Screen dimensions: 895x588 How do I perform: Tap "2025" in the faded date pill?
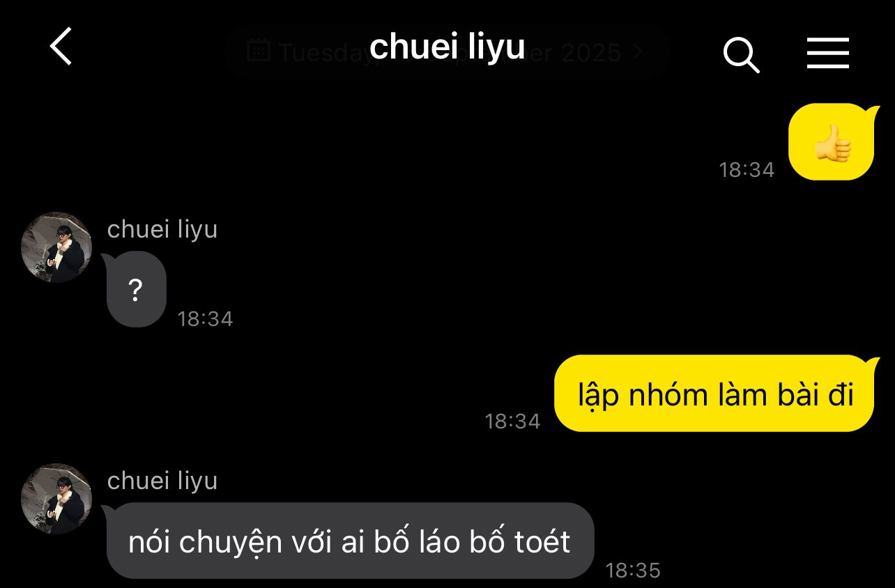[590, 52]
